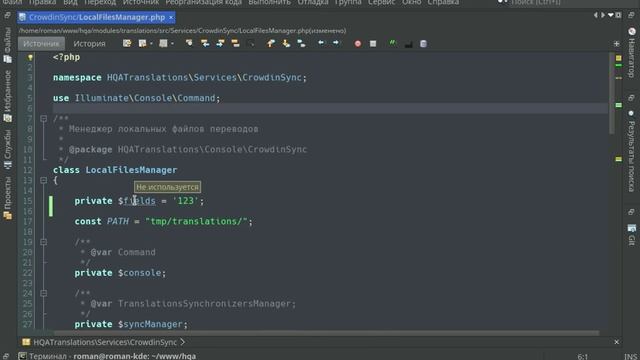
Task: Start macro recording with red button
Action: (x=358, y=44)
